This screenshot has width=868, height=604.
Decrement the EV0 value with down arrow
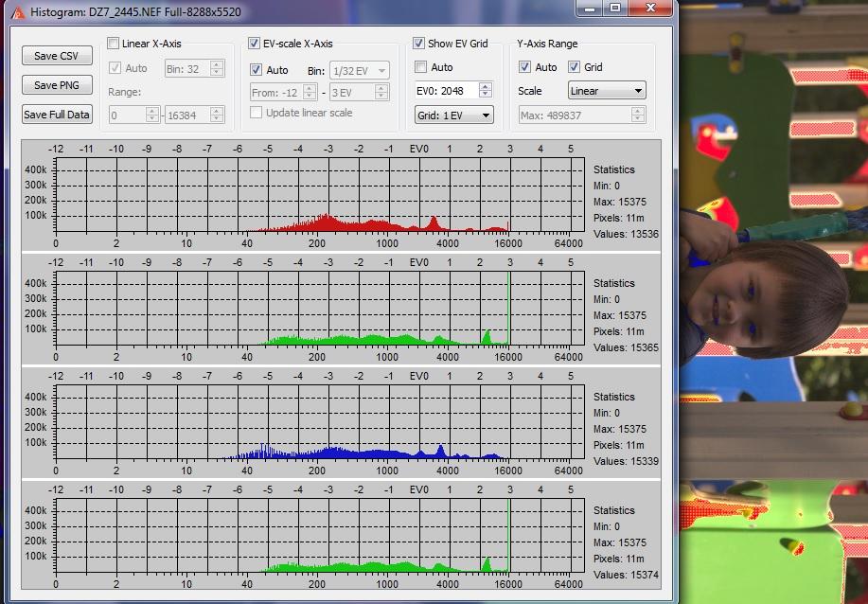pos(485,94)
